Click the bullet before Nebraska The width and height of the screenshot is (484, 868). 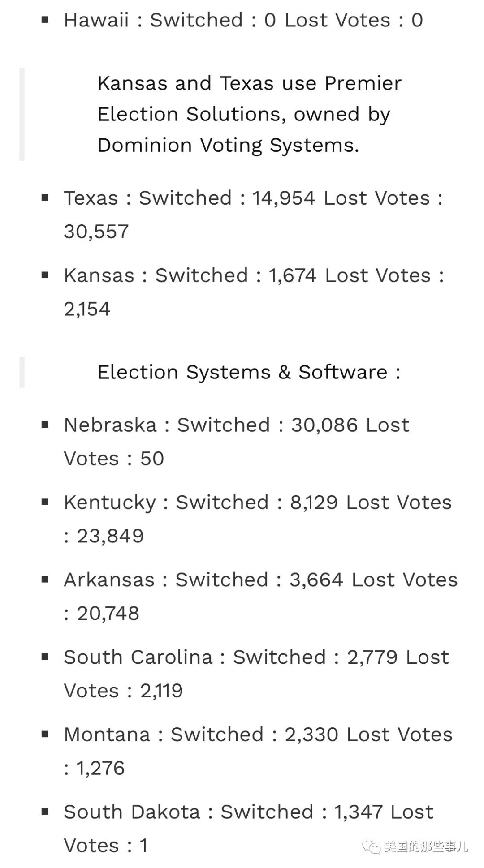45,425
